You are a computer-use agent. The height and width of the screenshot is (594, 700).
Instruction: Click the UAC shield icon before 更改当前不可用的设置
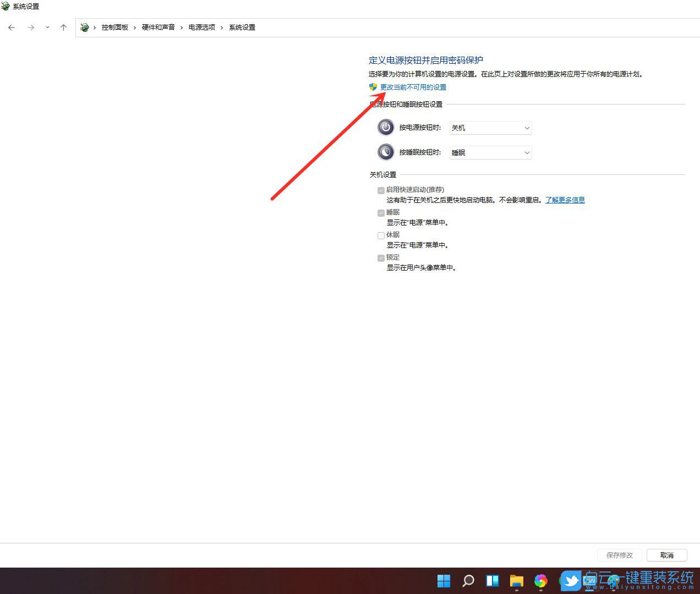[x=373, y=86]
